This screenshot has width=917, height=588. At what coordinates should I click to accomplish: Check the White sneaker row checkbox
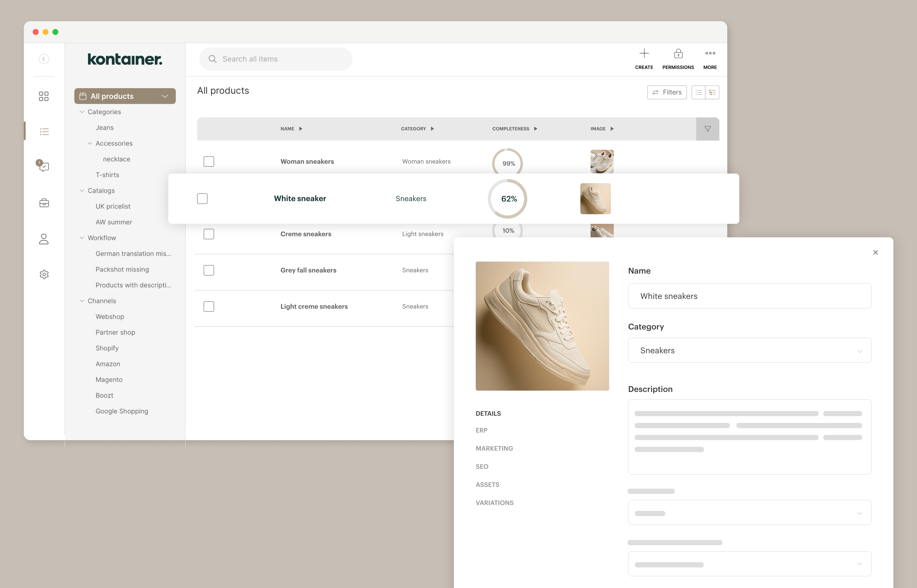point(202,198)
